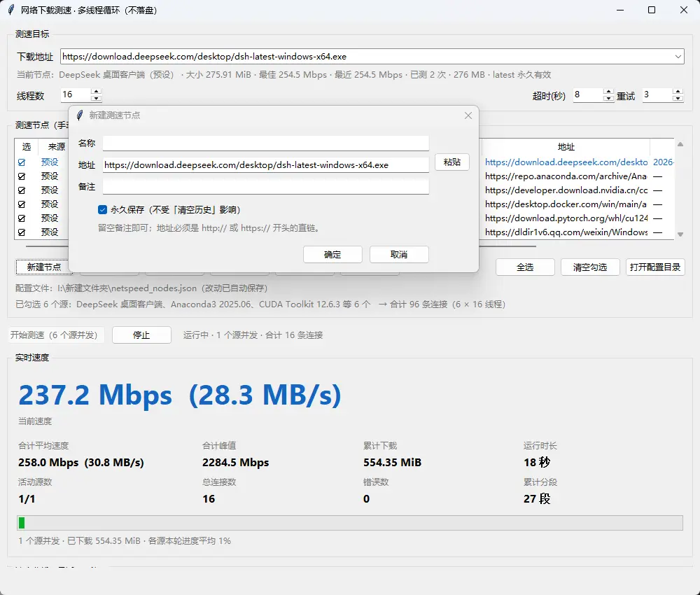Uncheck the repo.anaconda.com node row checkbox
Screen dimensions: 700x595
tap(22, 176)
